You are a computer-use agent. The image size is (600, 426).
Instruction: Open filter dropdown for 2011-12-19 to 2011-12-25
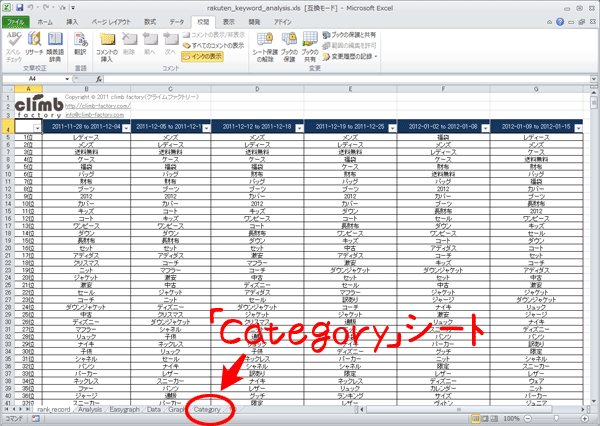click(392, 128)
